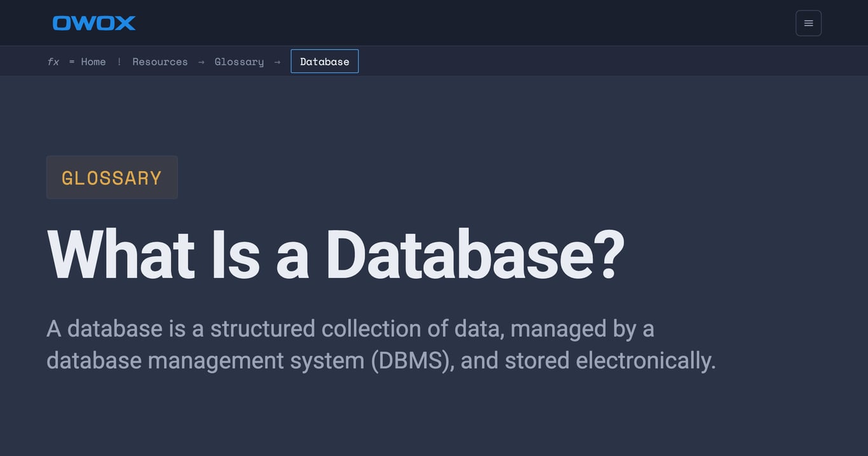The height and width of the screenshot is (456, 868).
Task: Select the Database breadcrumb item
Action: (x=325, y=61)
